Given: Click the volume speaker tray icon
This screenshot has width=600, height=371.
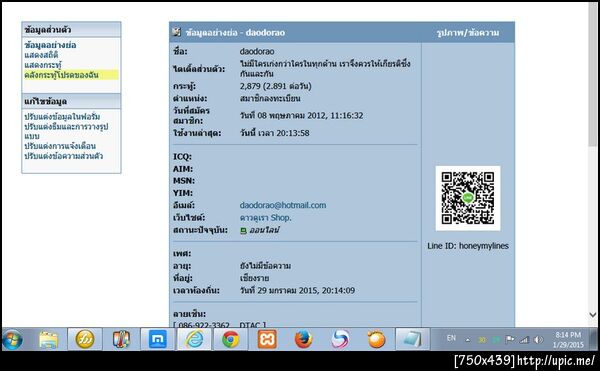Looking at the screenshot, I should point(538,339).
